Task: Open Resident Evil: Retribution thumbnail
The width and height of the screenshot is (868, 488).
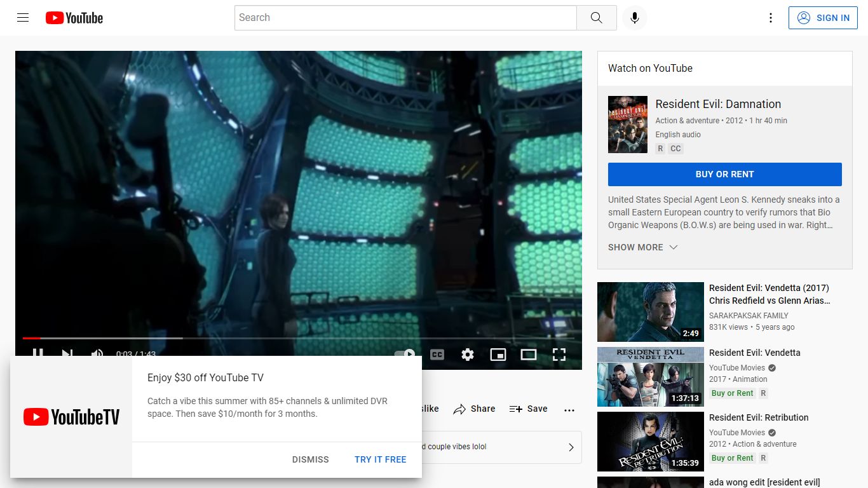Action: (x=651, y=442)
